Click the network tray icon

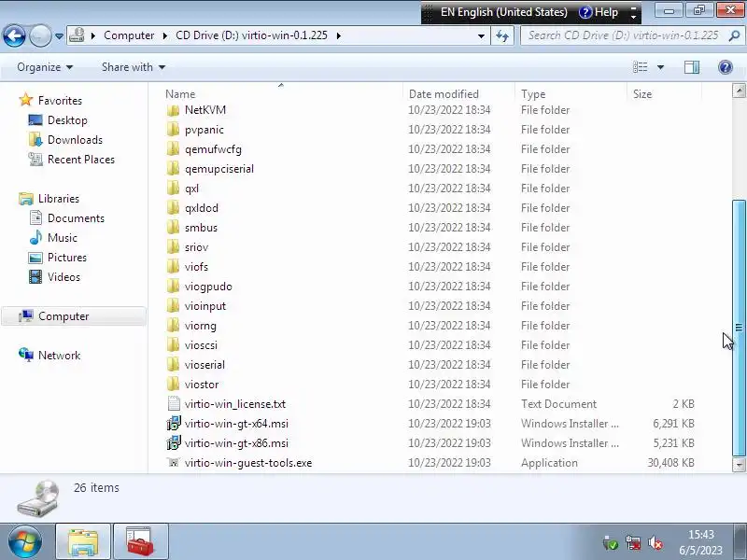(x=633, y=542)
